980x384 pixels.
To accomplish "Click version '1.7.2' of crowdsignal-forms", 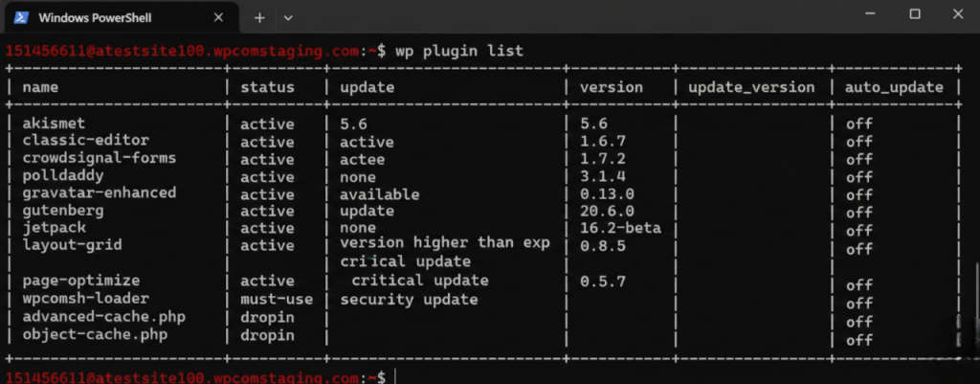I will (x=603, y=159).
